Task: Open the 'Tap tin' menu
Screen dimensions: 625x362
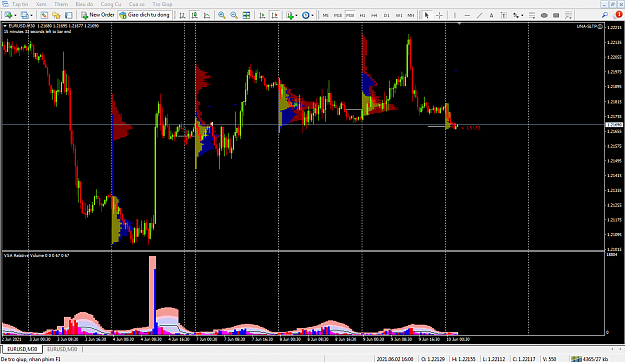Action: (20, 4)
